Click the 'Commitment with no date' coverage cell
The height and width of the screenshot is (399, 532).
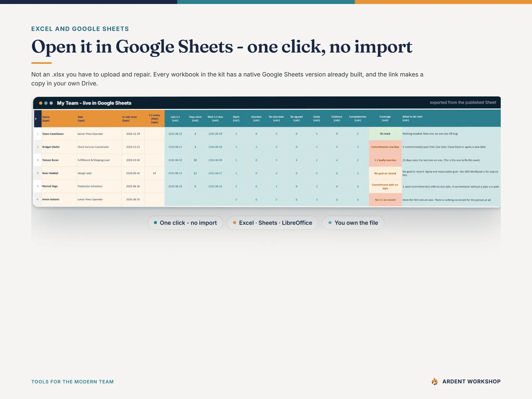click(385, 187)
